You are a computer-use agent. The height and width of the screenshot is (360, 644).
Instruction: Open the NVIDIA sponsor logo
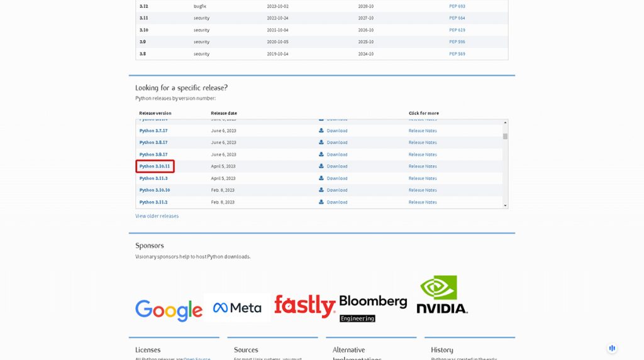[441, 295]
